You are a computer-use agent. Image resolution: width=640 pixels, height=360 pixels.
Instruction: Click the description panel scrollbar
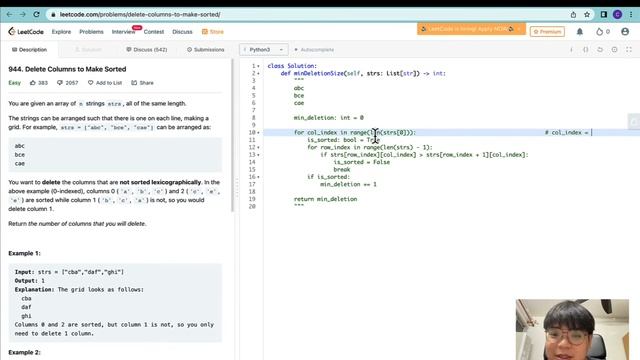233,135
